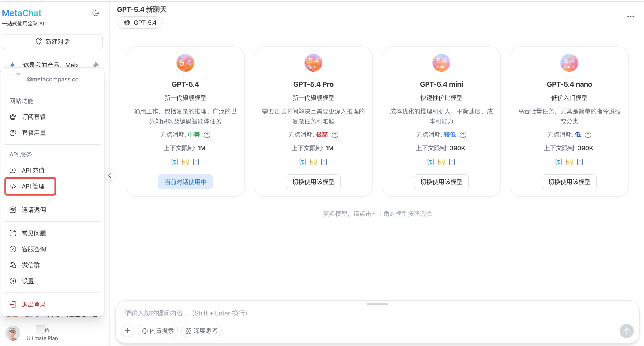Click the GPT-5.4 Pro model logo
Viewport: 644px width, 346px height.
(313, 63)
